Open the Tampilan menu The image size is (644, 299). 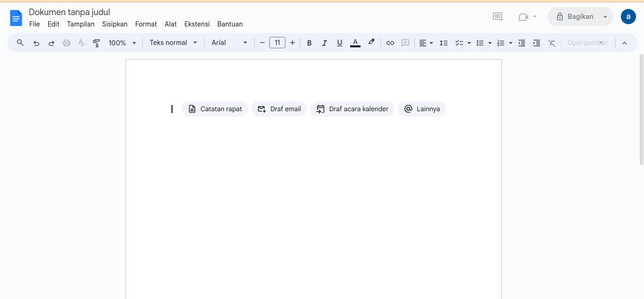pos(81,24)
